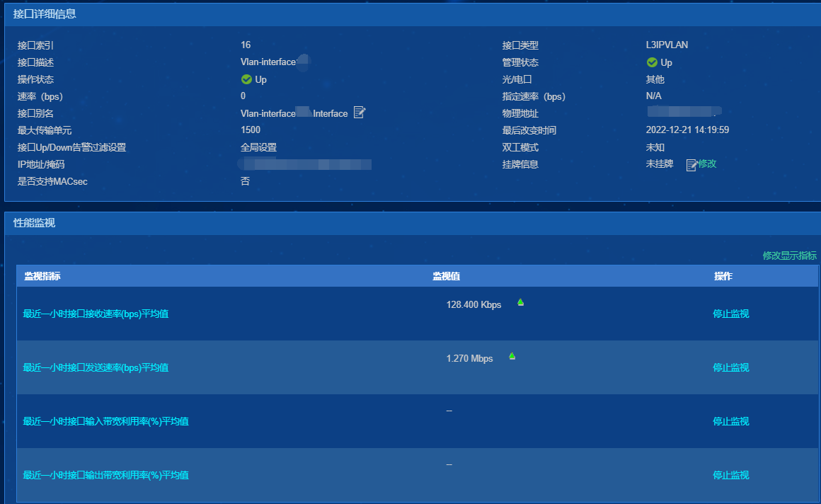
Task: Click the 接口详细信息 panel title
Action: tap(45, 14)
